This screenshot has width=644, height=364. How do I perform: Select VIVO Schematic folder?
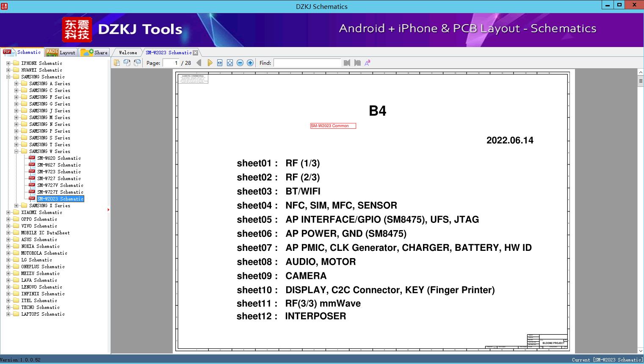click(x=39, y=226)
